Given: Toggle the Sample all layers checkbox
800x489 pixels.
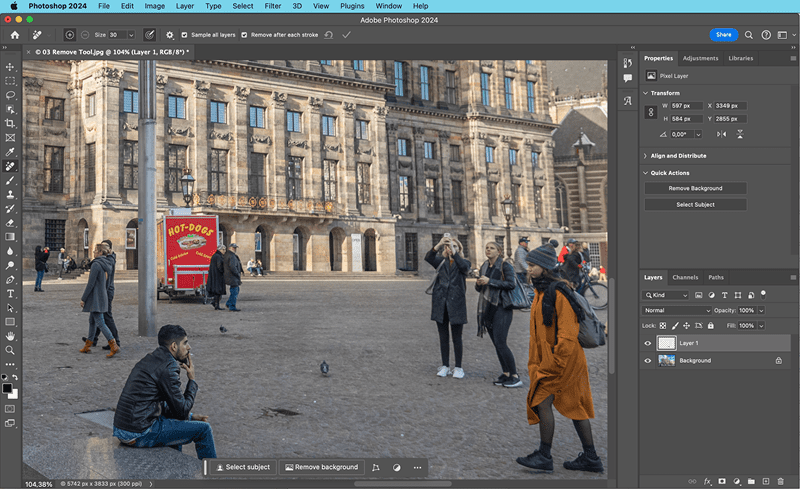Looking at the screenshot, I should (184, 35).
